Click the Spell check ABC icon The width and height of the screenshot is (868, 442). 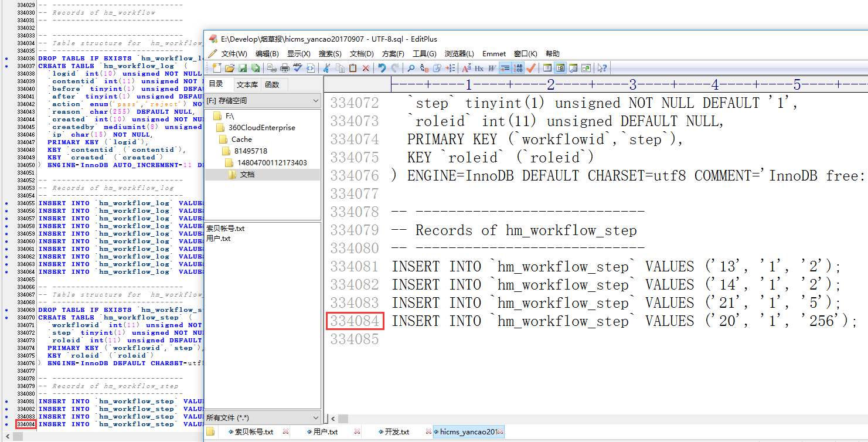pos(298,68)
